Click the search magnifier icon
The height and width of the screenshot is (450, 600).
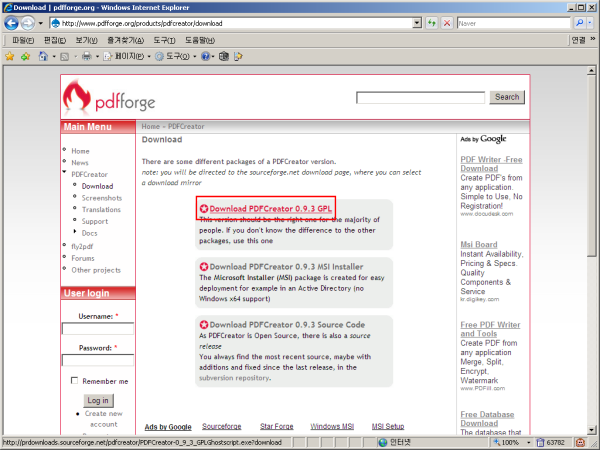[x=580, y=23]
